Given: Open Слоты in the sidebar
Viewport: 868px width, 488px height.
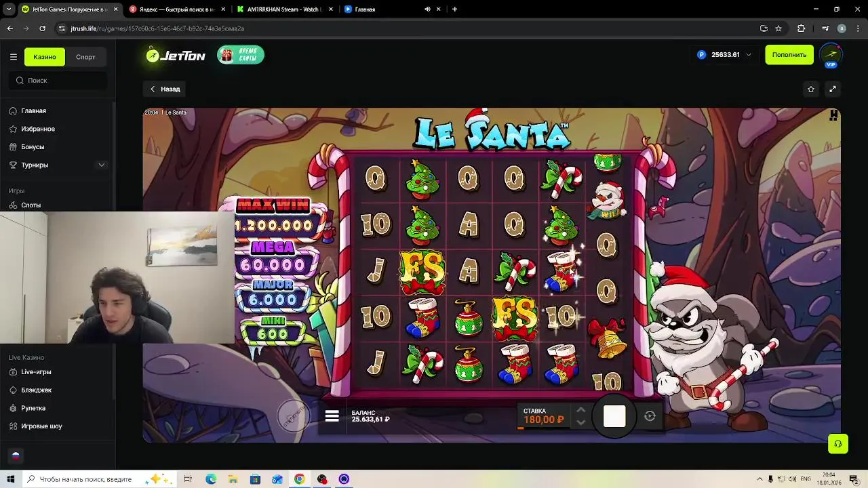Looking at the screenshot, I should [31, 205].
